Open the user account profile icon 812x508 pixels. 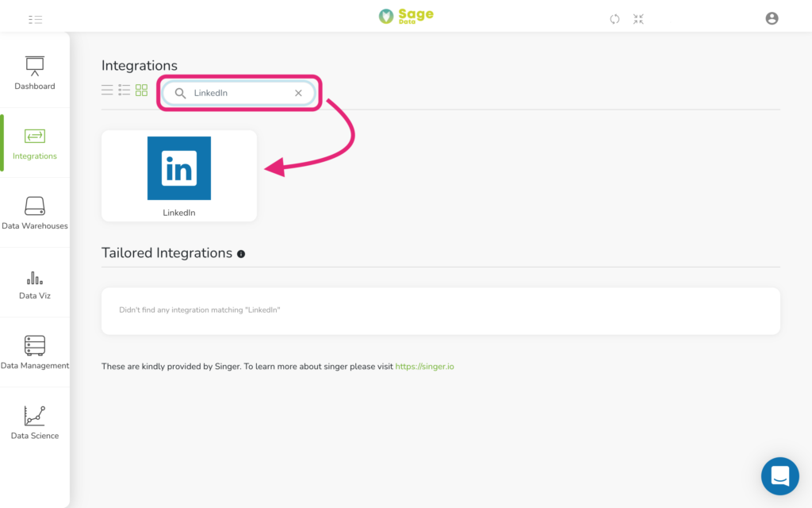coord(772,19)
